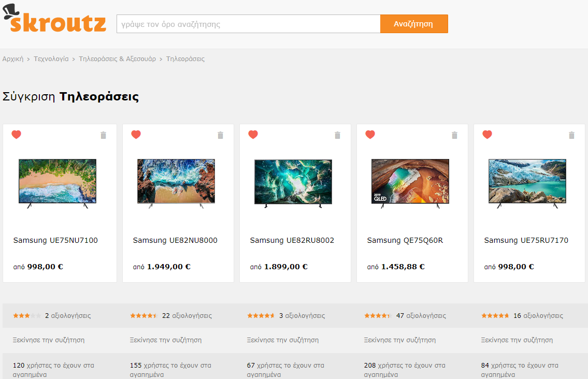The width and height of the screenshot is (588, 379).
Task: Click trash icon on Samsung UE82RU8002 card
Action: (x=337, y=135)
